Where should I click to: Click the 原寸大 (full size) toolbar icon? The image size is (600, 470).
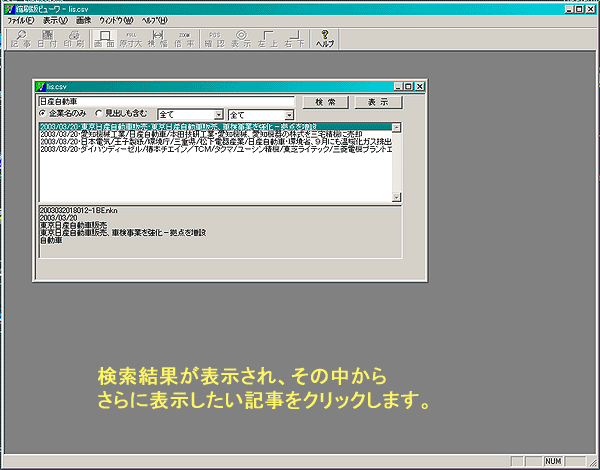point(129,38)
